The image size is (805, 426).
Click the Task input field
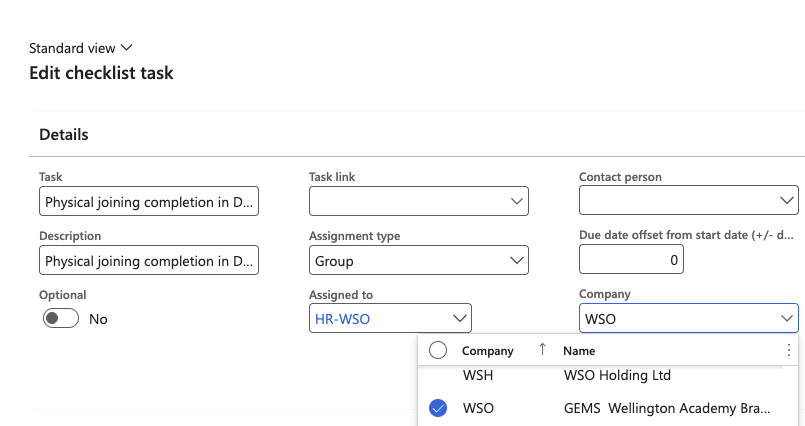click(x=149, y=201)
